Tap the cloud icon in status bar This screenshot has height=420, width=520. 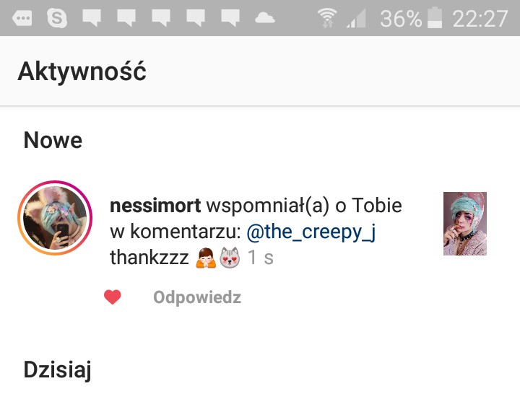(x=264, y=18)
